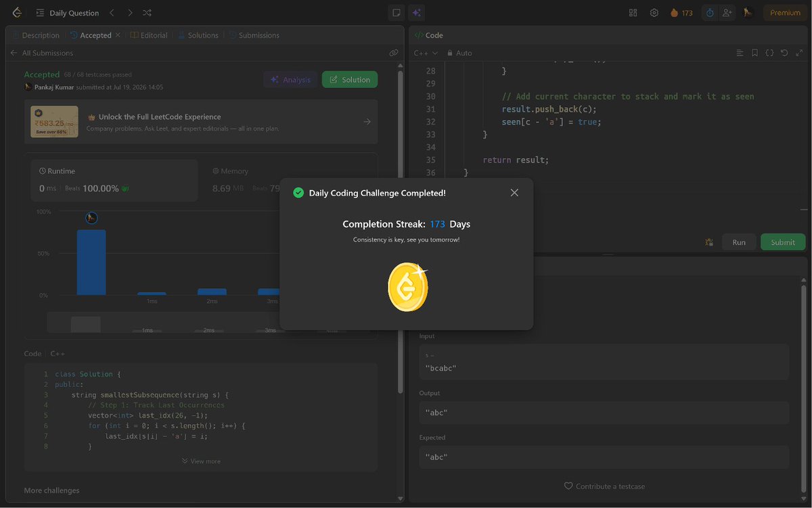This screenshot has height=508, width=812.
Task: Run the code
Action: coord(739,242)
